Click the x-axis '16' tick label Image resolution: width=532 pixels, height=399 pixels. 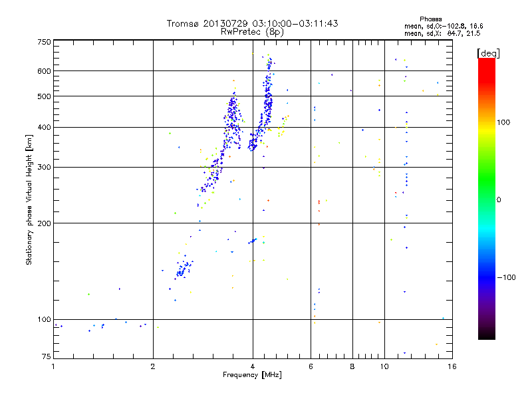(452, 366)
